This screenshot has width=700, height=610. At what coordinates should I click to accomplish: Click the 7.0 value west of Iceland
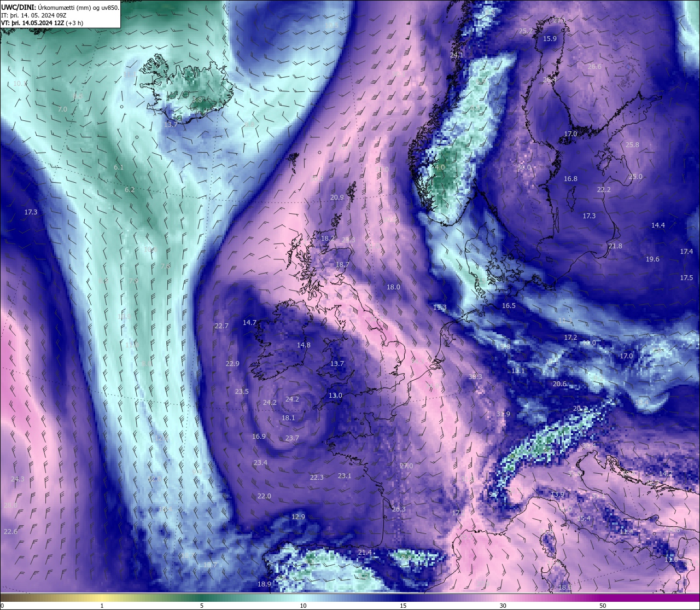point(62,109)
